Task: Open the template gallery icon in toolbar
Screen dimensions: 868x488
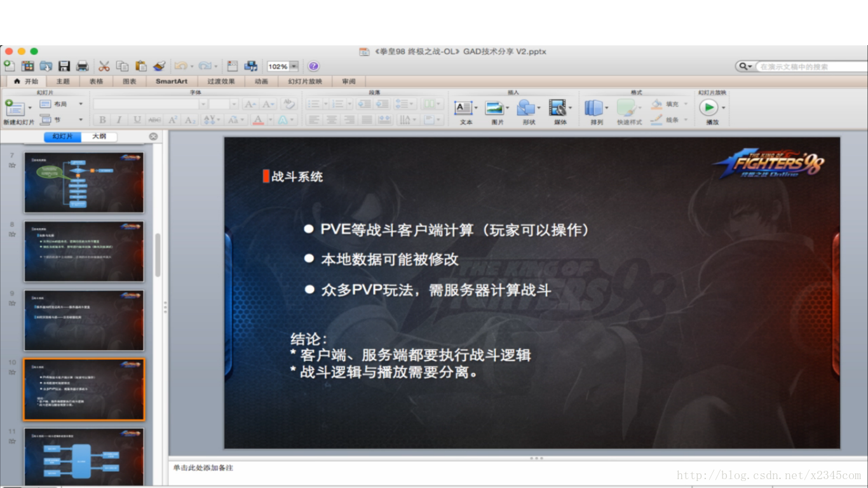Action: click(x=27, y=66)
